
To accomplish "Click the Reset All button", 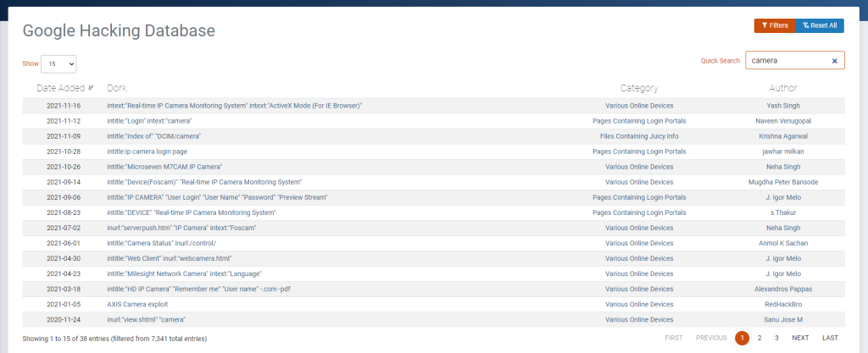I will 820,25.
